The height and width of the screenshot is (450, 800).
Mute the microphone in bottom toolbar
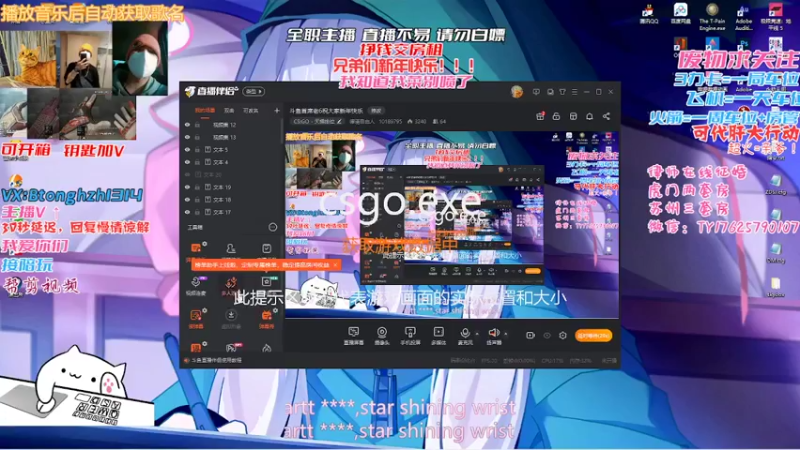coord(465,335)
